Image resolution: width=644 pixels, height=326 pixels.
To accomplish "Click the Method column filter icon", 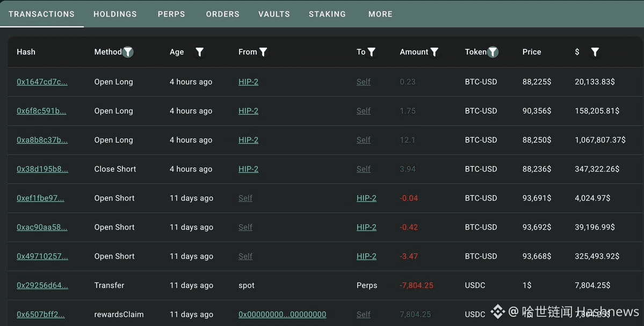I will tap(128, 52).
